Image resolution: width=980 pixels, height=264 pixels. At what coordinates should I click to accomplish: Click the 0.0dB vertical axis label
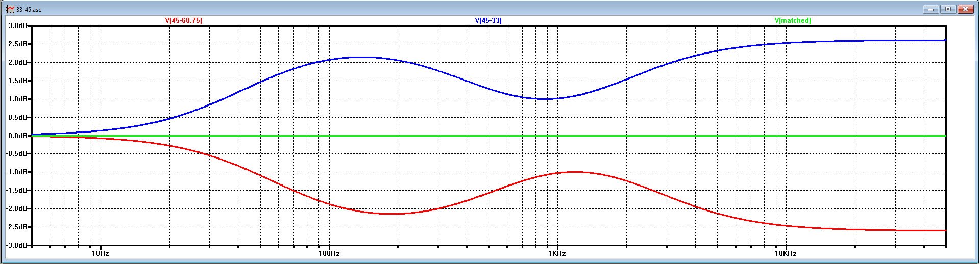click(x=17, y=136)
